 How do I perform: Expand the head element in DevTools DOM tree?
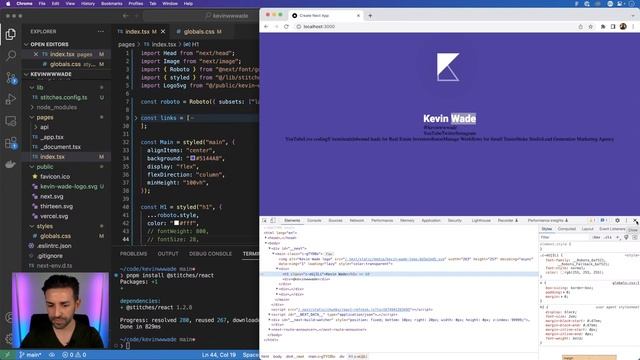[x=266, y=238]
